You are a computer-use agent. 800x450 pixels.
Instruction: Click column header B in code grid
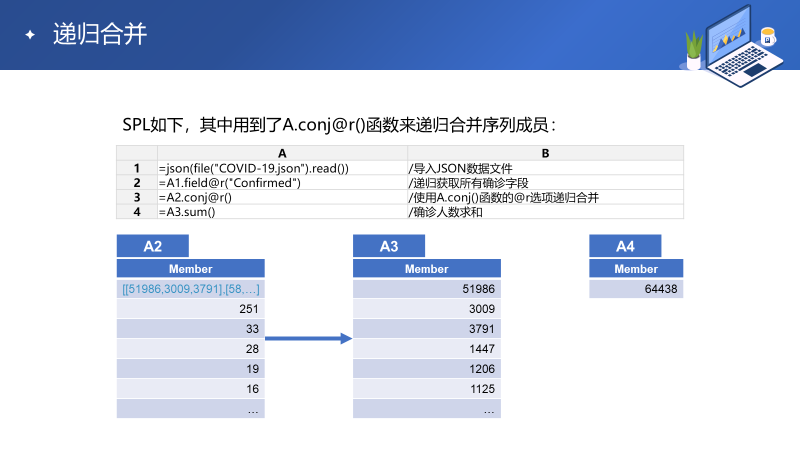pyautogui.click(x=545, y=153)
